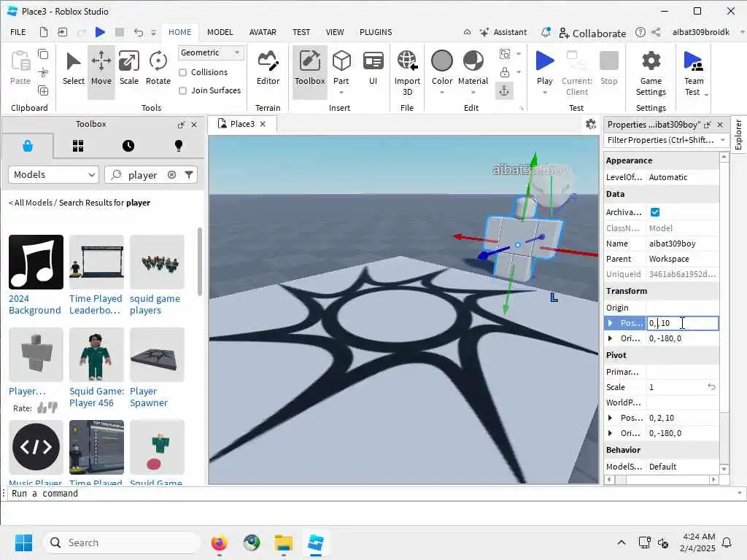Go back to All Models link

pyautogui.click(x=31, y=203)
